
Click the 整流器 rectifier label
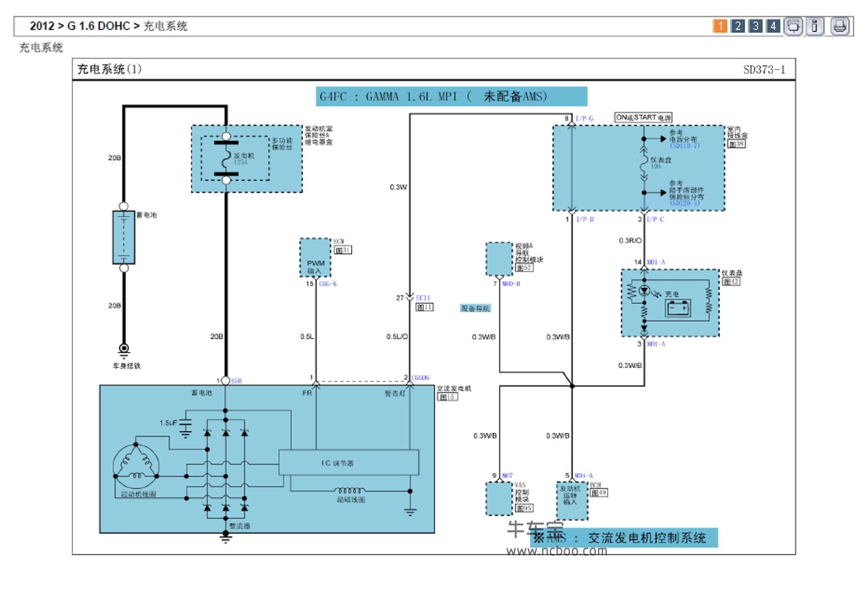(240, 526)
